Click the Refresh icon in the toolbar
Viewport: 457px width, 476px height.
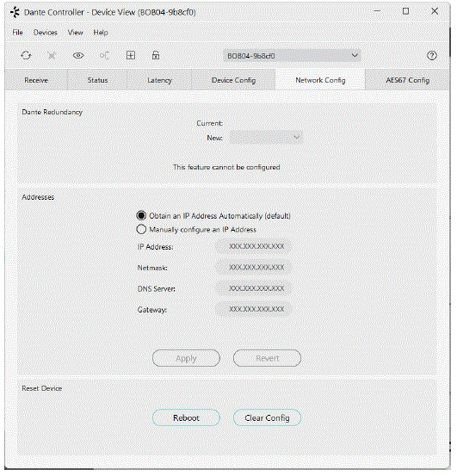pyautogui.click(x=26, y=56)
